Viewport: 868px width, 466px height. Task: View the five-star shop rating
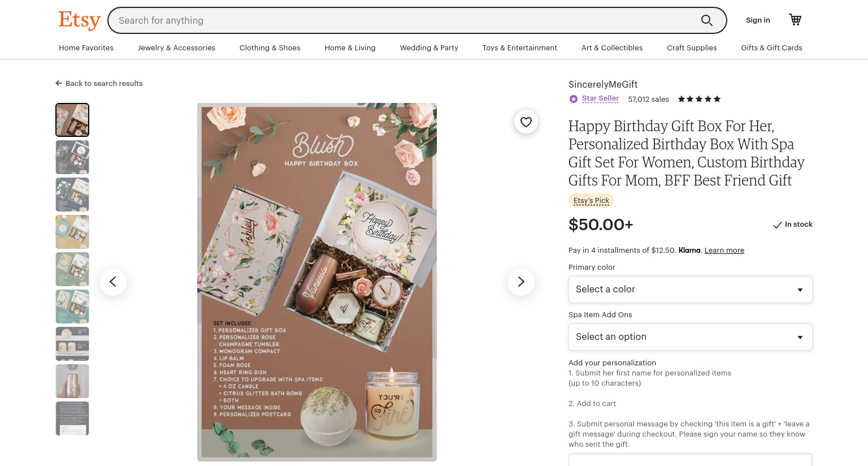pos(699,99)
